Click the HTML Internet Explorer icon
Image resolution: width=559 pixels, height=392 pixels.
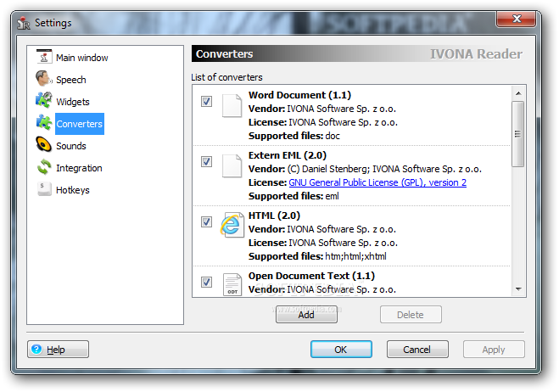[232, 225]
